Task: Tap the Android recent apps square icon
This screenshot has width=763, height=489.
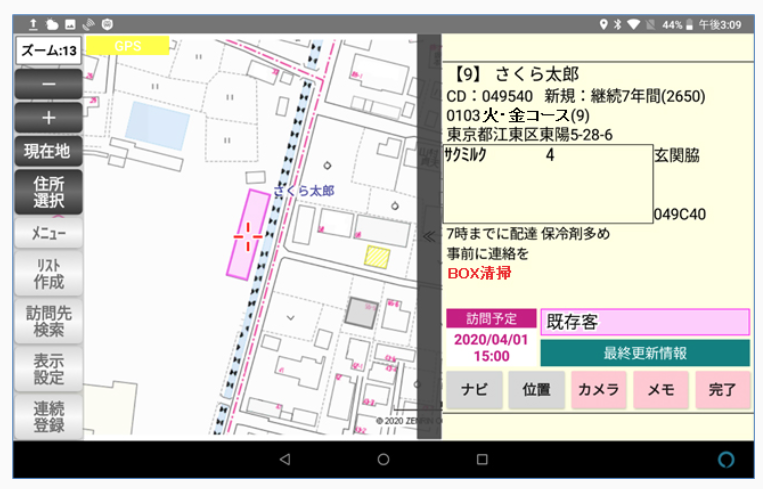Action: click(x=481, y=459)
